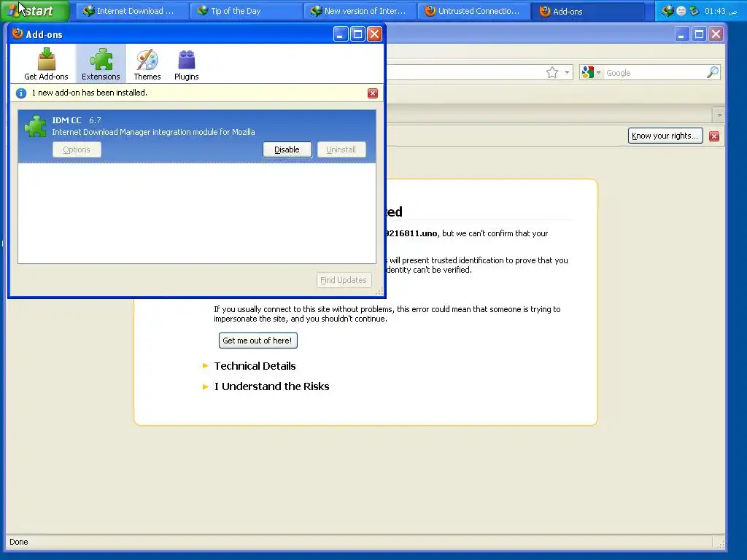Image resolution: width=747 pixels, height=560 pixels.
Task: Select the IDM CC puzzle piece icon
Action: coord(35,126)
